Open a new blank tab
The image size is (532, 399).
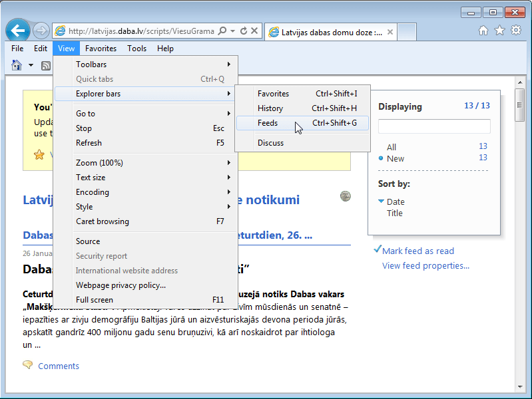point(407,32)
